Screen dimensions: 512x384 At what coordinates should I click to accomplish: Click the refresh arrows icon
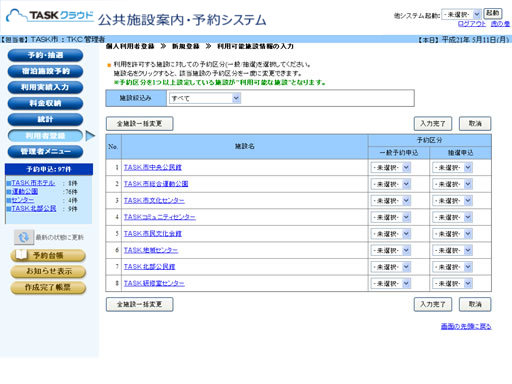24,237
